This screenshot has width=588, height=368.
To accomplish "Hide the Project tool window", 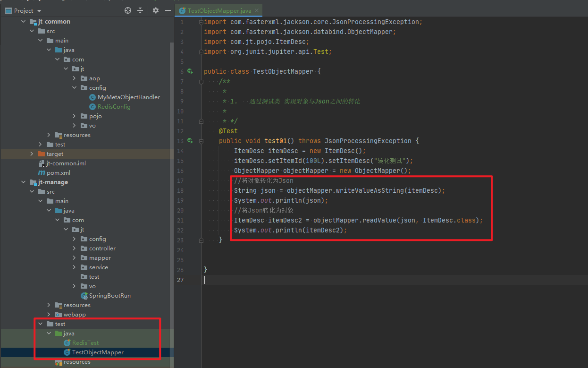I will [168, 10].
